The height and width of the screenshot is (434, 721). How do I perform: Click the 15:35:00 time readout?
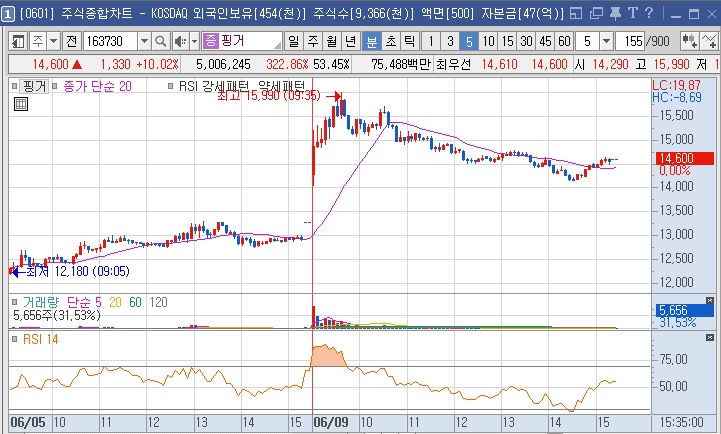point(681,422)
